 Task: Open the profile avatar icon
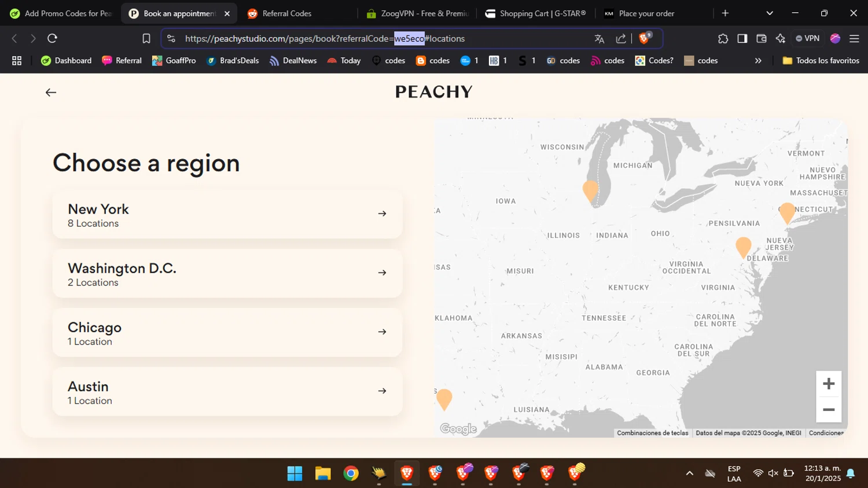(x=835, y=38)
